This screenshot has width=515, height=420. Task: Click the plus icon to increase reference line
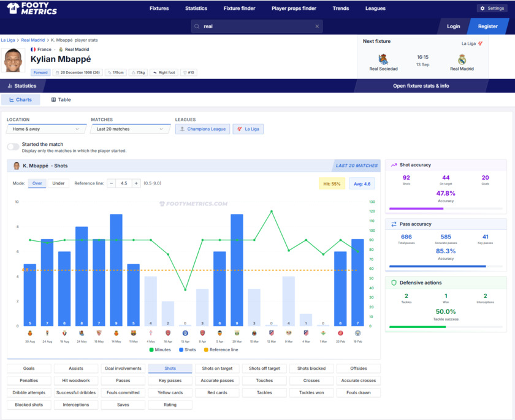coord(136,183)
